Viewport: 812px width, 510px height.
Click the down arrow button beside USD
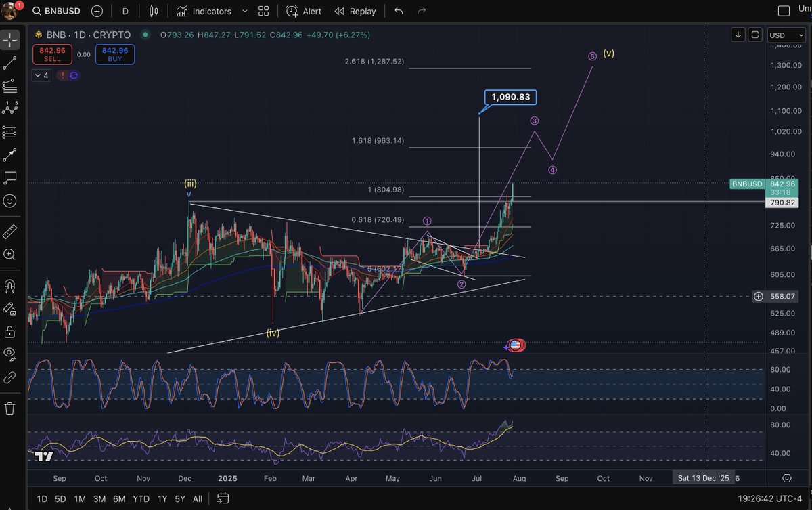pyautogui.click(x=738, y=35)
